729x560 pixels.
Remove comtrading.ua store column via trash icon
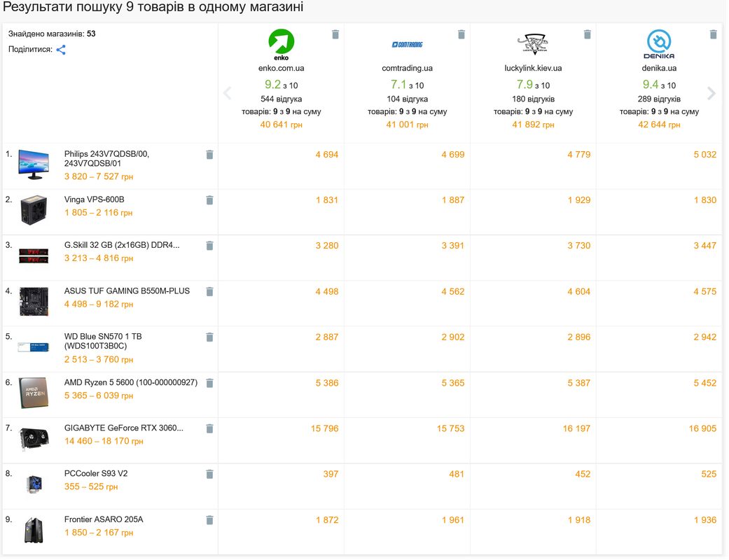tap(461, 34)
